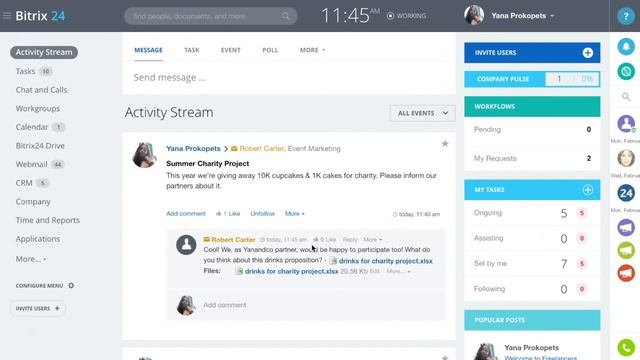Click the purple megaphone icon in right bar
This screenshot has width=640, height=360.
[x=626, y=227]
